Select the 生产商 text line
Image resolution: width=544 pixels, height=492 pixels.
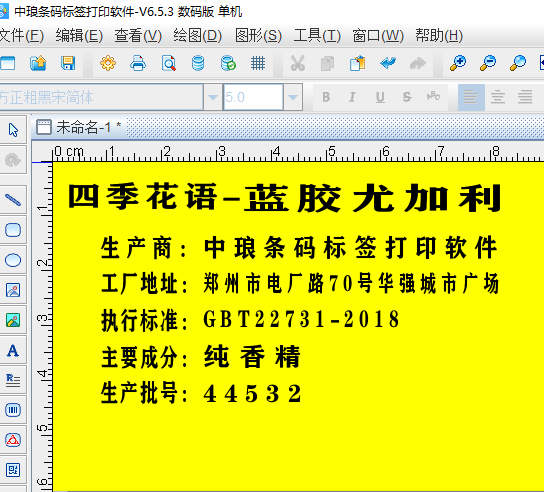(299, 247)
